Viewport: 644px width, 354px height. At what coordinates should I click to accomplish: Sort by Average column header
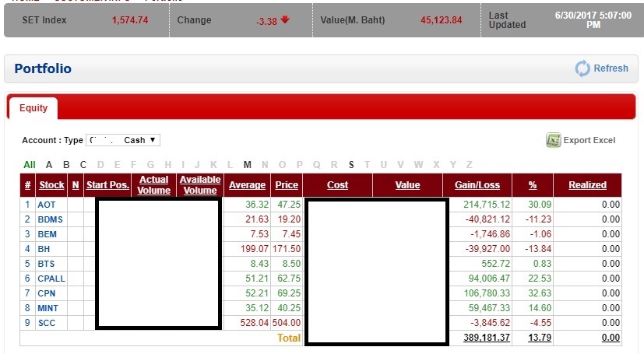pos(248,185)
